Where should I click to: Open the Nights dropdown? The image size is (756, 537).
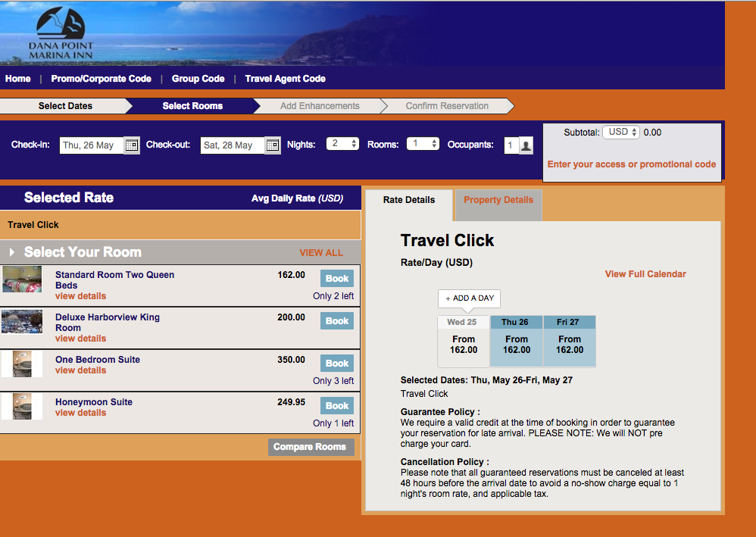pos(342,144)
